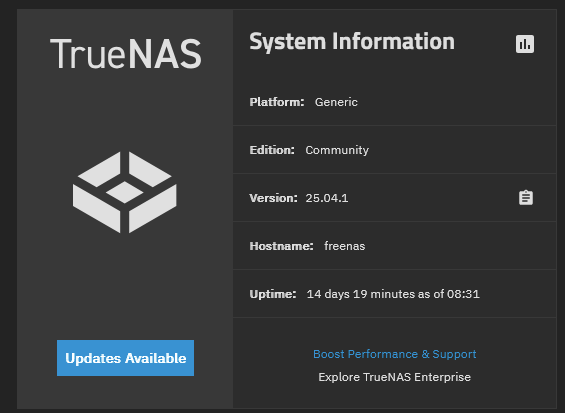
Task: Click the Uptime value text
Action: 393,294
